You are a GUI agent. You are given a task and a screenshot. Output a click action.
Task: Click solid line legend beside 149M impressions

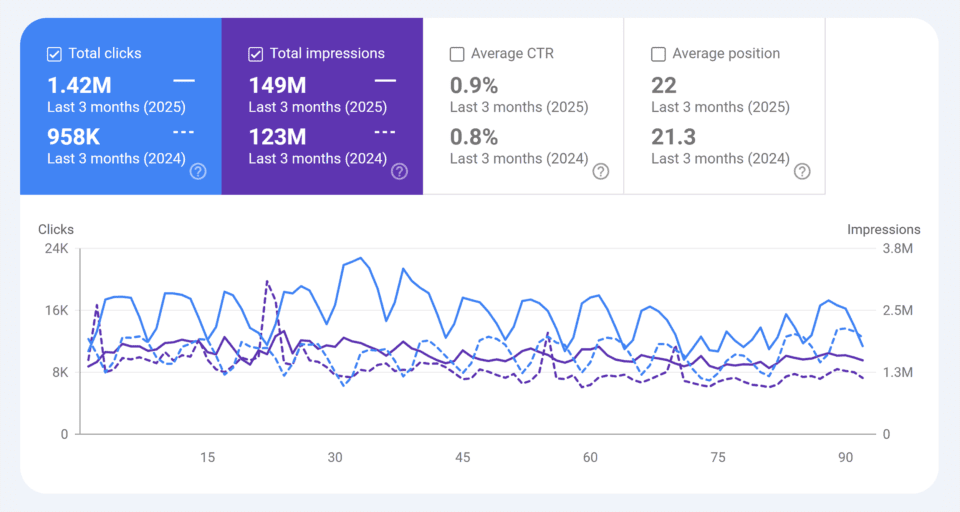click(385, 80)
